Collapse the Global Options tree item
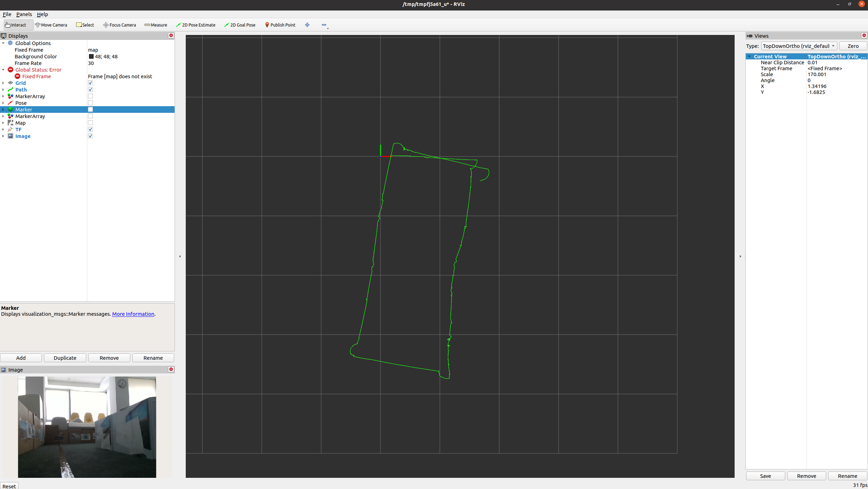The image size is (868, 489). click(3, 43)
